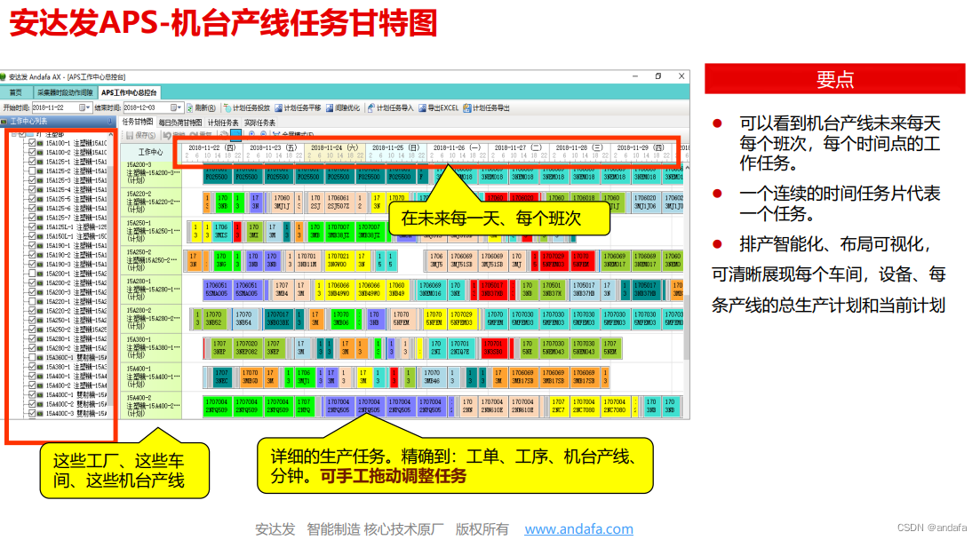The image size is (980, 540).
Task: Click the Andafa AX app icon in title bar
Action: 4,77
